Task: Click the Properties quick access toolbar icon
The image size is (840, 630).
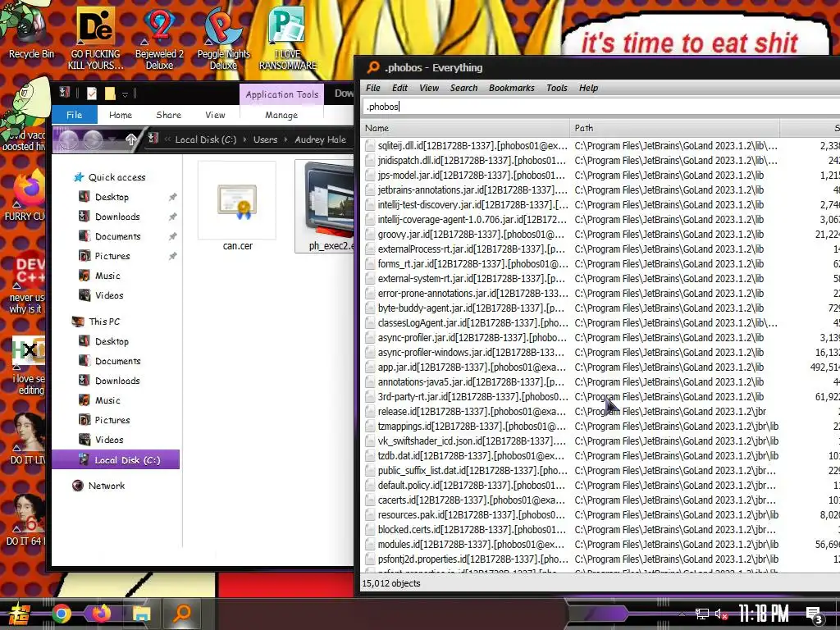Action: coord(92,94)
